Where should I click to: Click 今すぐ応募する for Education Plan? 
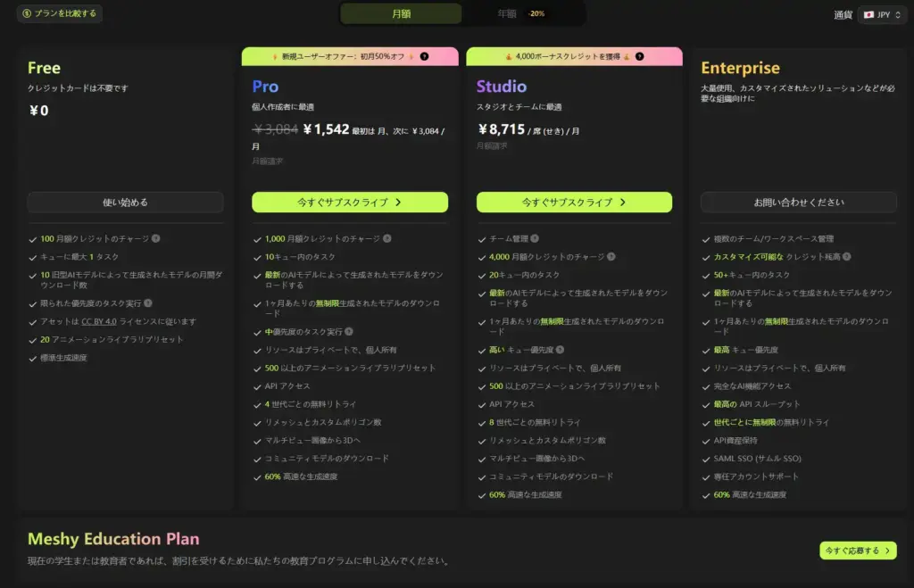pos(858,551)
